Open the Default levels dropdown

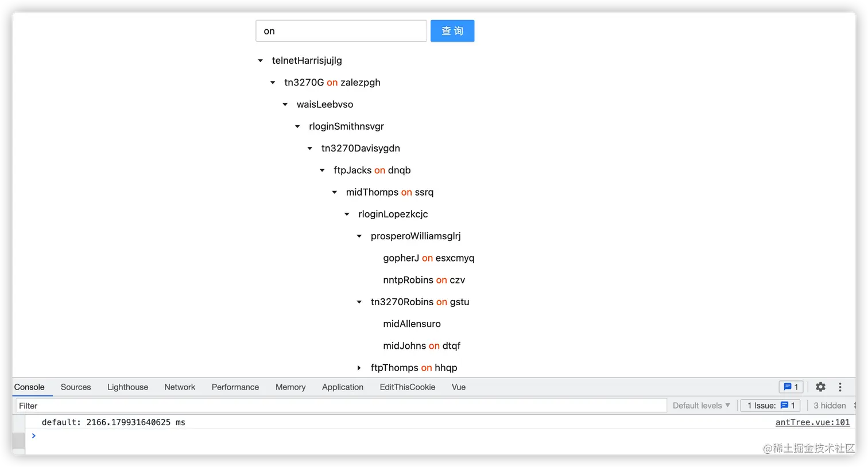click(701, 406)
